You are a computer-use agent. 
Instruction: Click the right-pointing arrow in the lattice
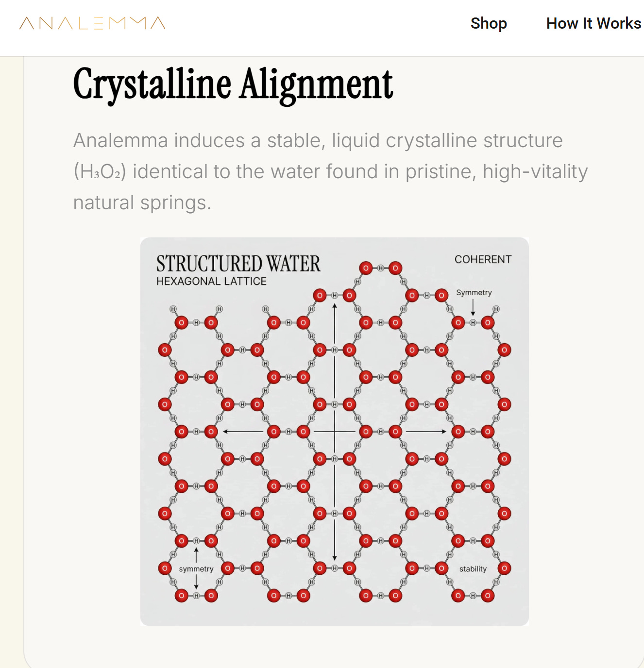pos(426,432)
